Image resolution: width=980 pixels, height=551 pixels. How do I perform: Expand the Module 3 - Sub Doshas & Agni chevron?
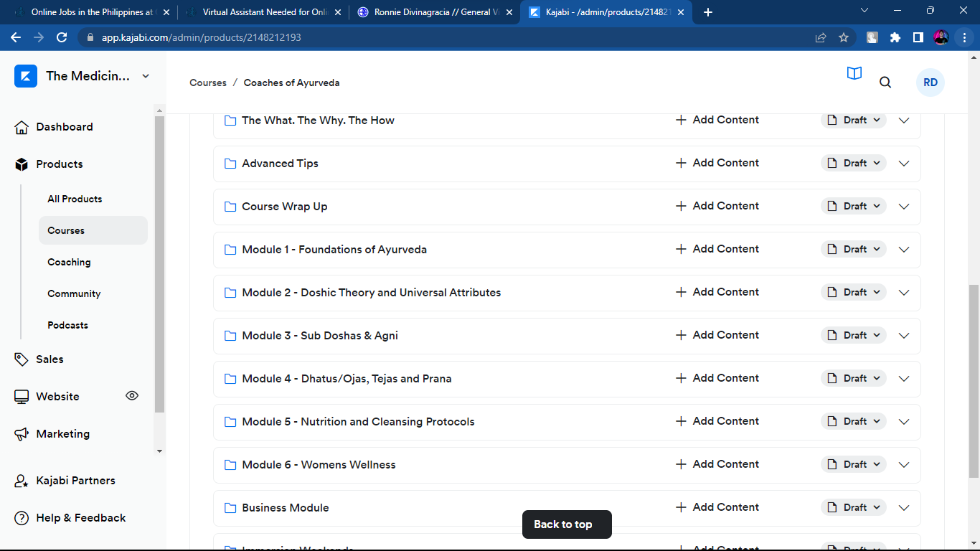click(904, 336)
